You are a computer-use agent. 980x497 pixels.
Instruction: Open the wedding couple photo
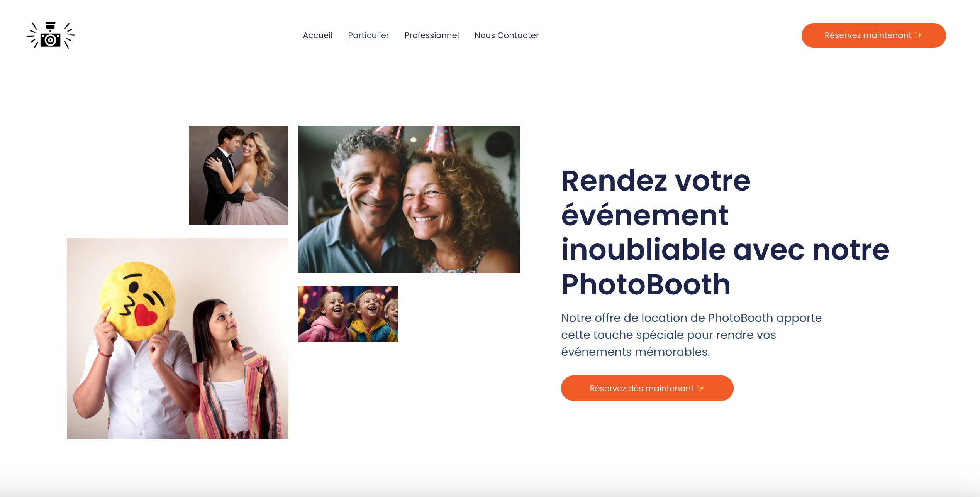(239, 176)
